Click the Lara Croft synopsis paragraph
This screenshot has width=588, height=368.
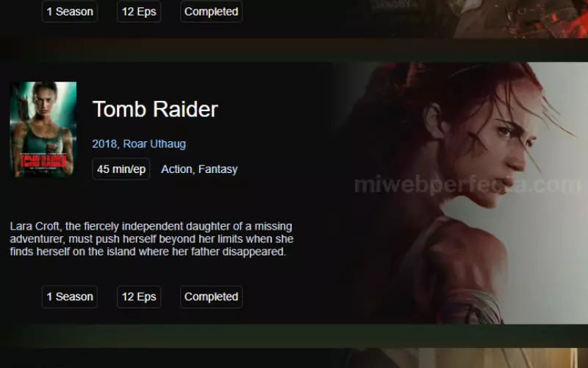[151, 238]
